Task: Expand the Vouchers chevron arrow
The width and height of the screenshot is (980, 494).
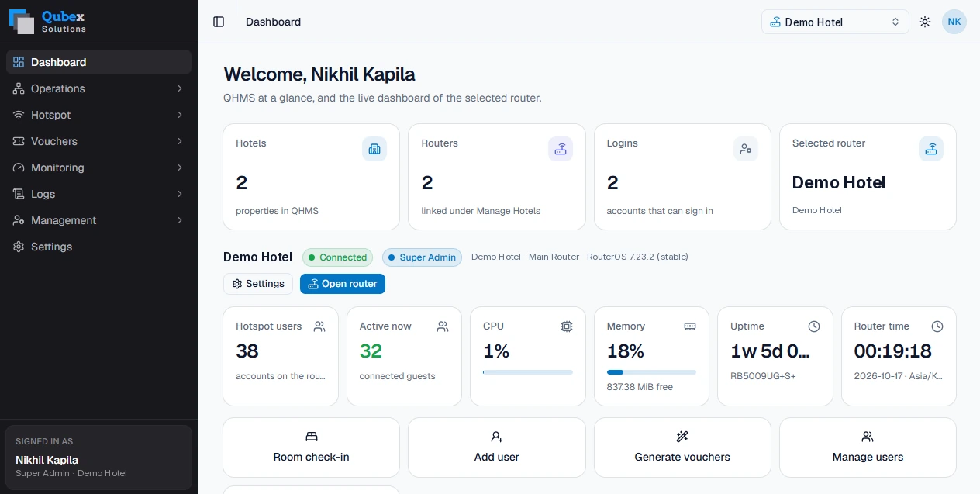Action: pyautogui.click(x=179, y=141)
